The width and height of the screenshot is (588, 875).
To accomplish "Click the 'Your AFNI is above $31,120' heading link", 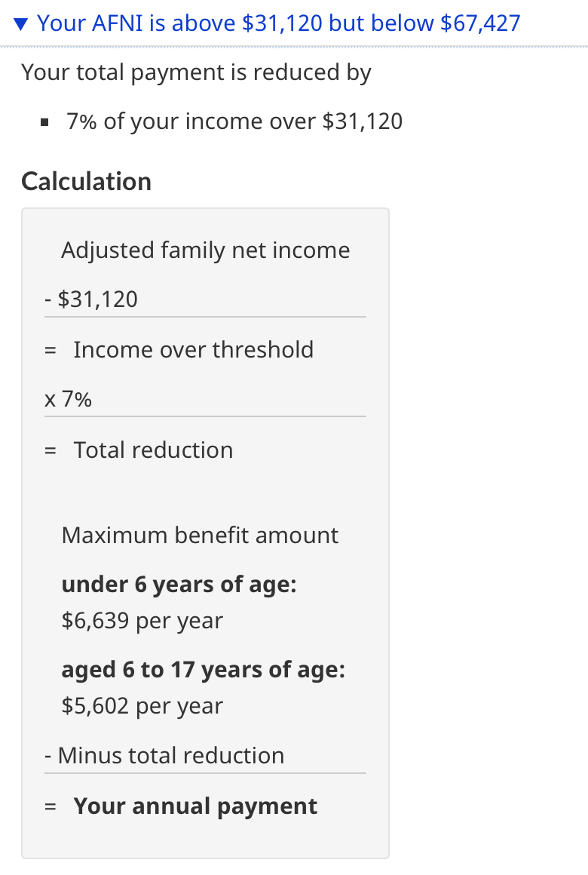I will (278, 23).
